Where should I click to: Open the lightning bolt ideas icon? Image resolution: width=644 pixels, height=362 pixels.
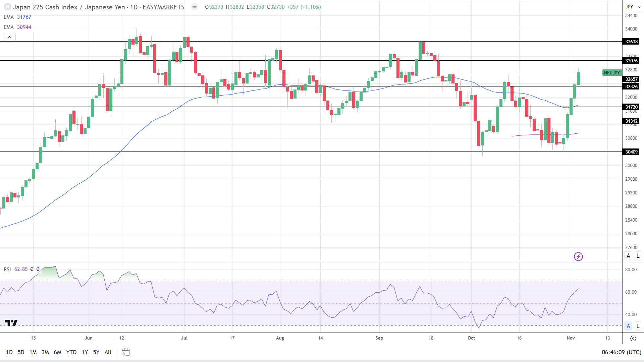(x=578, y=257)
